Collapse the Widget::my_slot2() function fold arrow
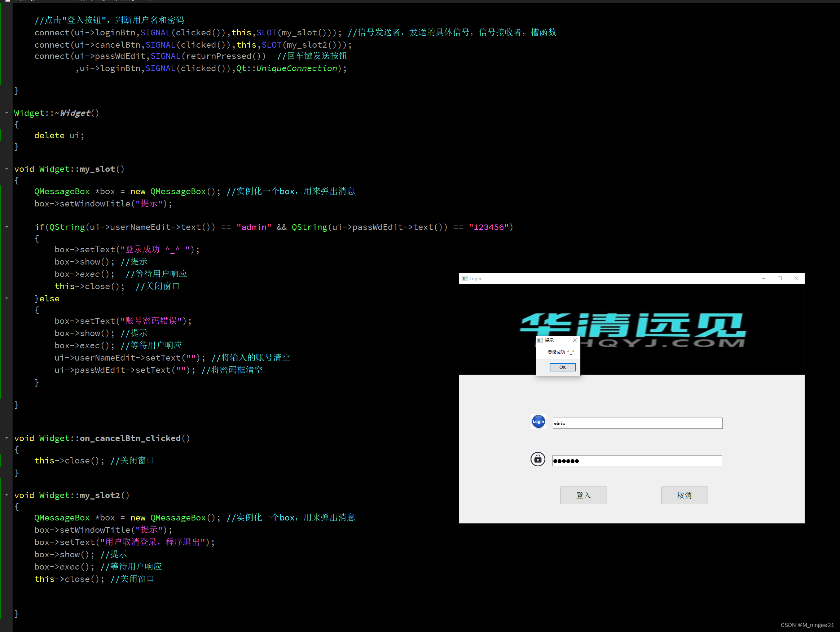 point(7,495)
